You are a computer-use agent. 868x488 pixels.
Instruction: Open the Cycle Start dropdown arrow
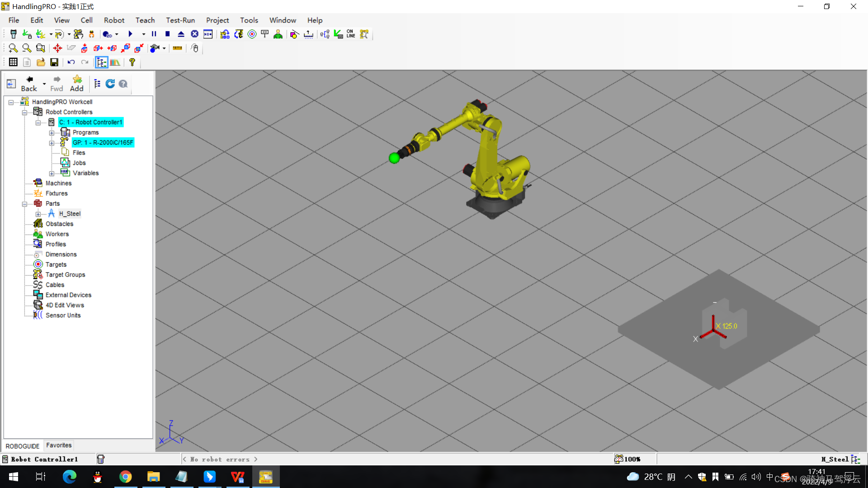tap(143, 34)
